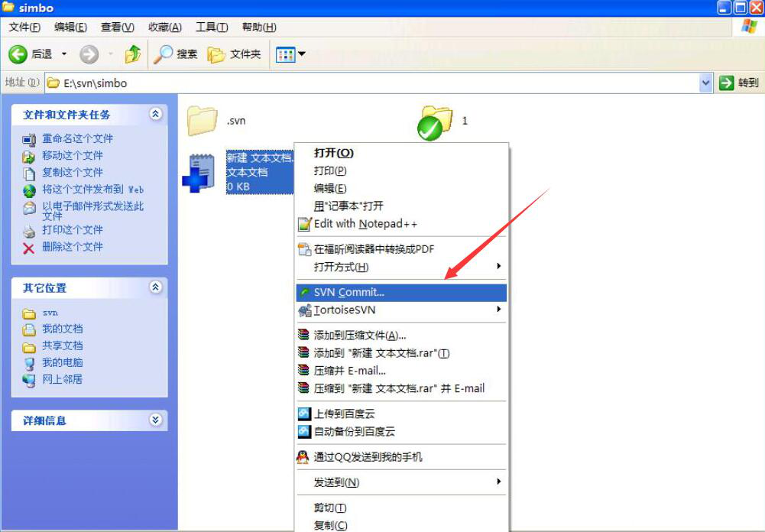Select SVN Commit... menu entry
This screenshot has height=532, width=765.
(x=401, y=292)
